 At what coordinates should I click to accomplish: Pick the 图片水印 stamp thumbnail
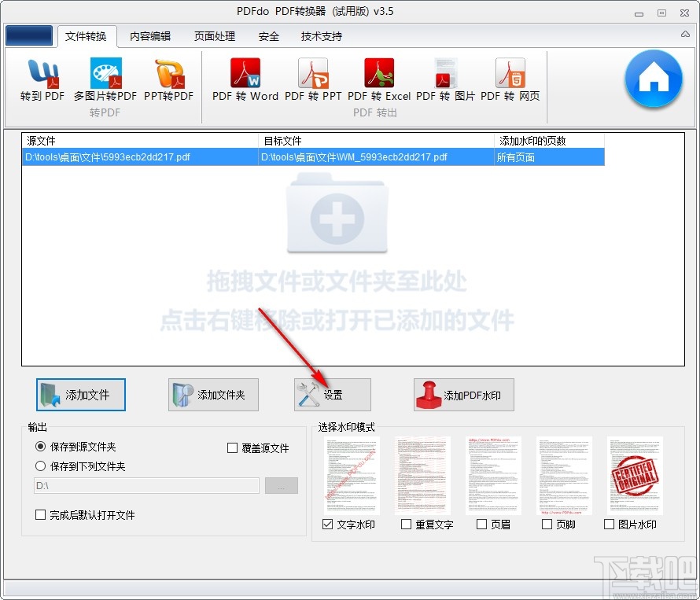635,476
